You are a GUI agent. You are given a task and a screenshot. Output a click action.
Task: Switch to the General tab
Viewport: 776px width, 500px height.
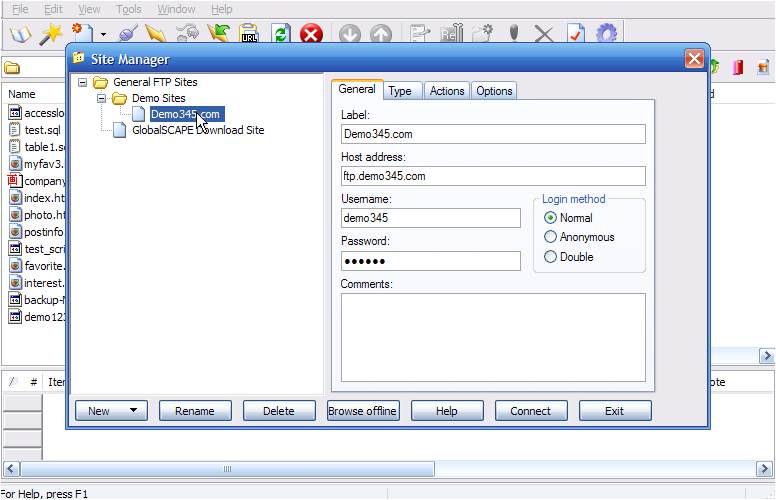[357, 89]
